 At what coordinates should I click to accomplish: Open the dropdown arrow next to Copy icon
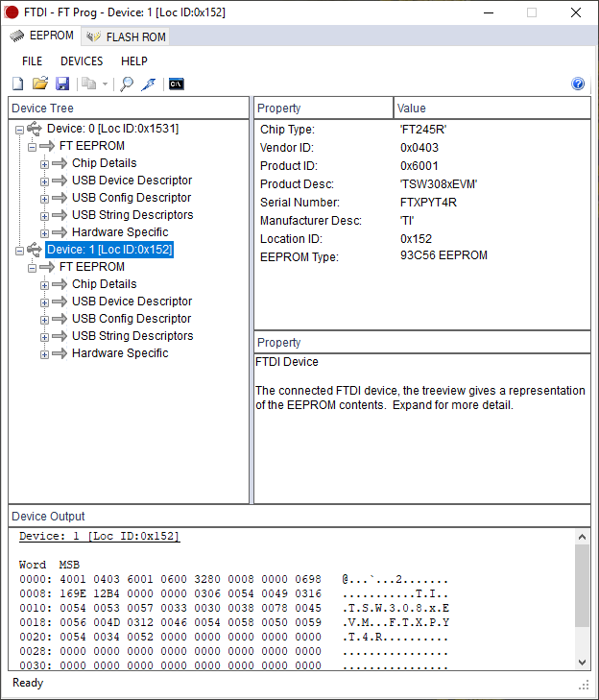coord(105,84)
